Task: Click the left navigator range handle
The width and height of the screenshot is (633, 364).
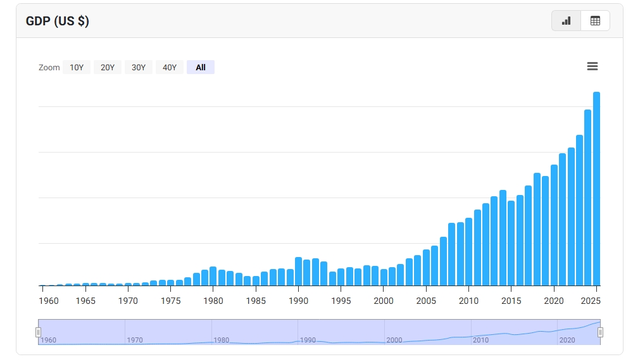Action: click(x=39, y=332)
